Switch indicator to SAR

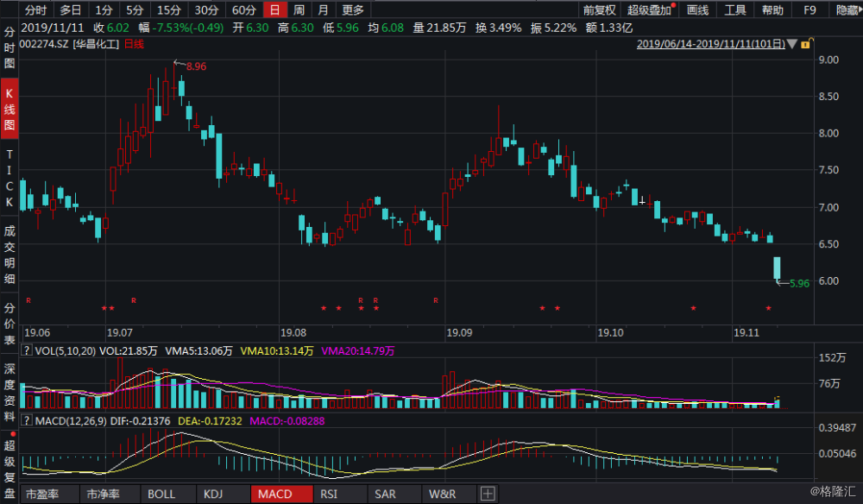point(385,494)
